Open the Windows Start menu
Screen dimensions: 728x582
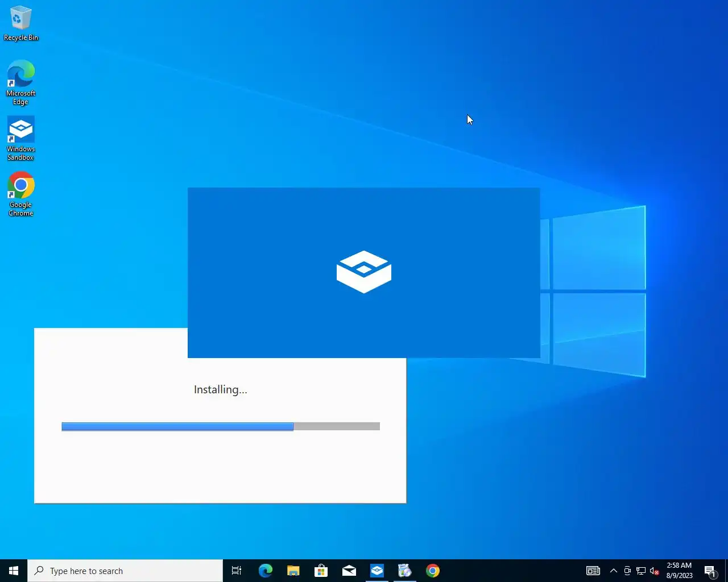click(x=14, y=571)
